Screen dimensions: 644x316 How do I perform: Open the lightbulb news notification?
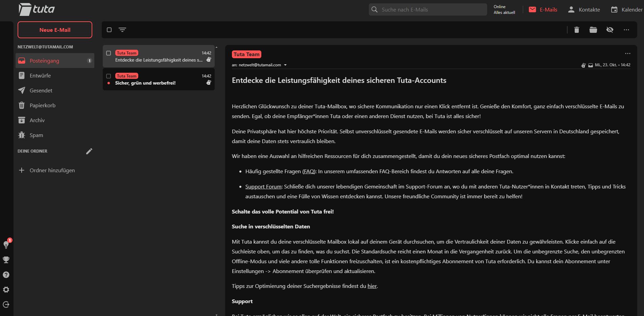click(6, 245)
